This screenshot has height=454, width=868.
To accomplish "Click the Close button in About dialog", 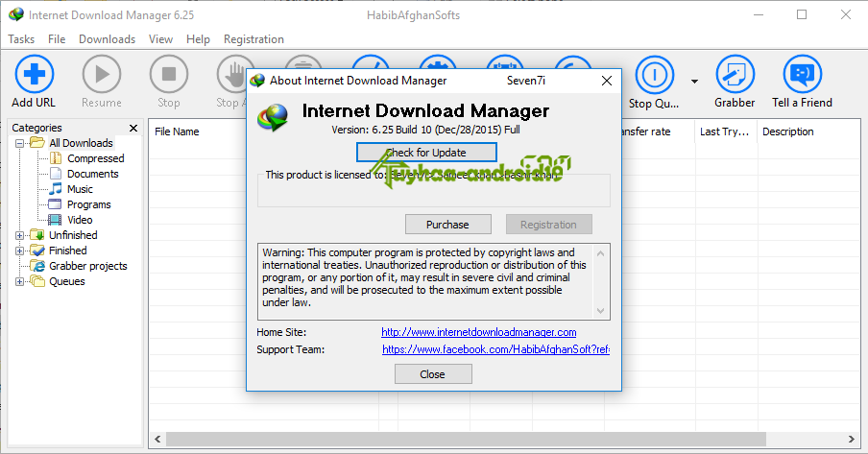I will (433, 374).
